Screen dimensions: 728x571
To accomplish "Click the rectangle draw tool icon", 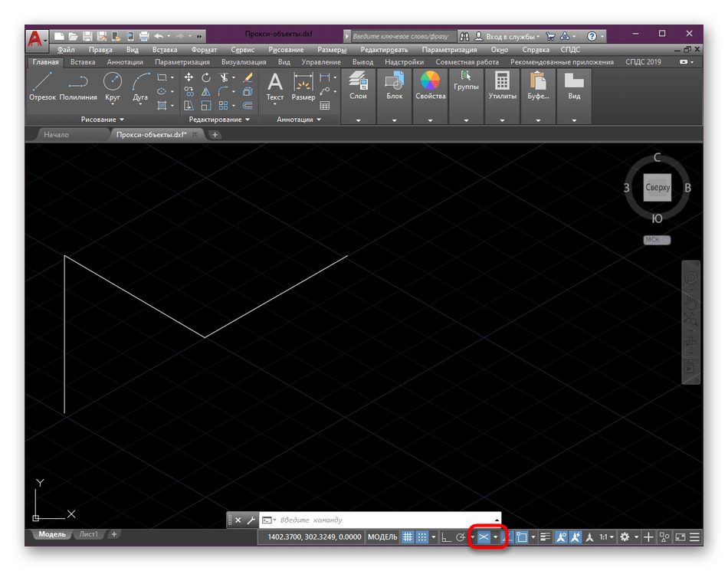I will 162,77.
